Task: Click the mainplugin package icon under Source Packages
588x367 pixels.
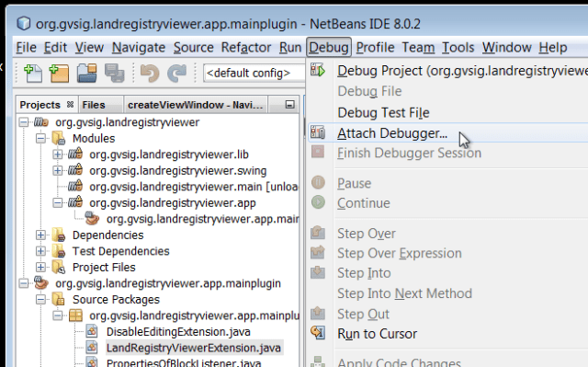Action: (x=75, y=315)
